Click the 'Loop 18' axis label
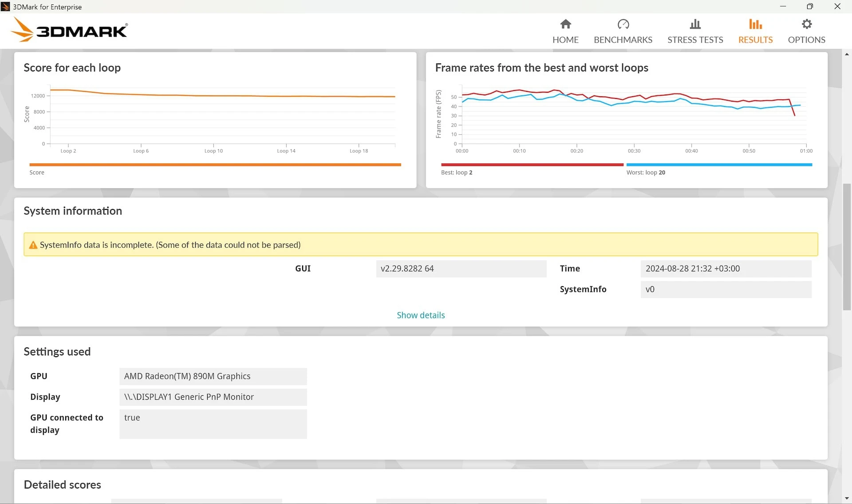Viewport: 852px width, 504px height. (359, 151)
